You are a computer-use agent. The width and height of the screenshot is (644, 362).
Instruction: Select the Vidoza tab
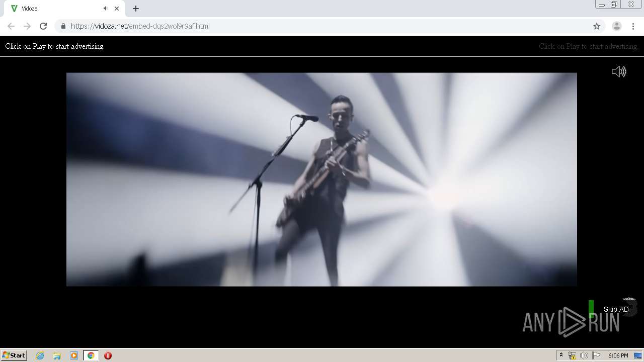(65, 9)
